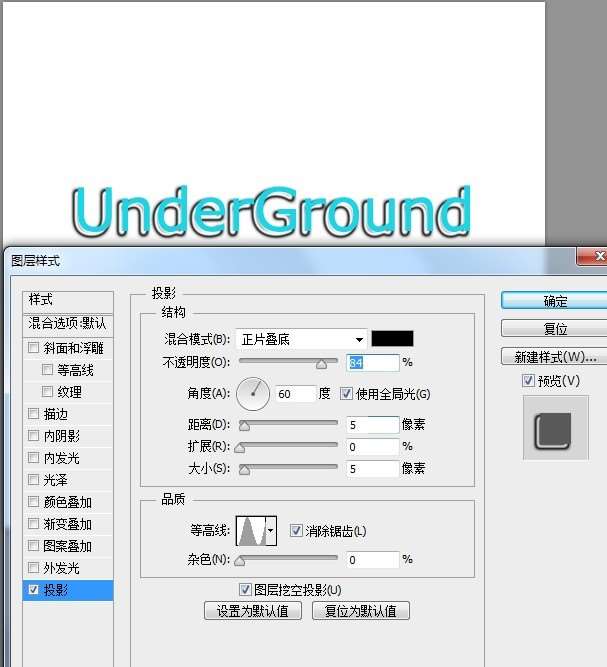Image resolution: width=607 pixels, height=667 pixels.
Task: Click 复位为默认值 button
Action: coord(361,611)
